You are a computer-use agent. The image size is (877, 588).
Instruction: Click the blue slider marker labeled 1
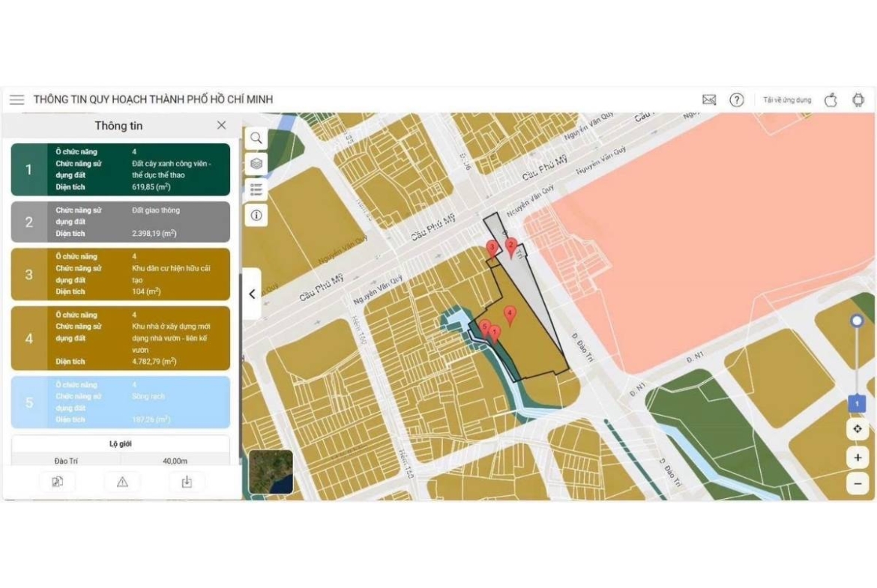(x=857, y=404)
